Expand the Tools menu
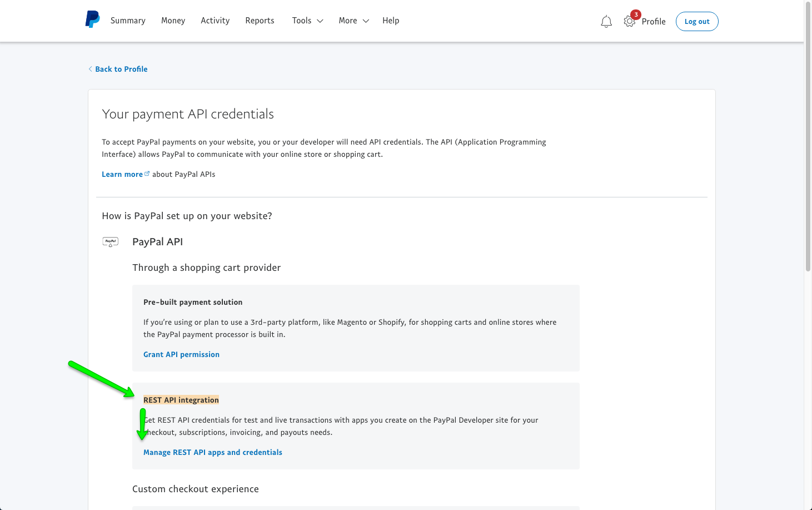Viewport: 812px width, 510px height. click(x=302, y=21)
